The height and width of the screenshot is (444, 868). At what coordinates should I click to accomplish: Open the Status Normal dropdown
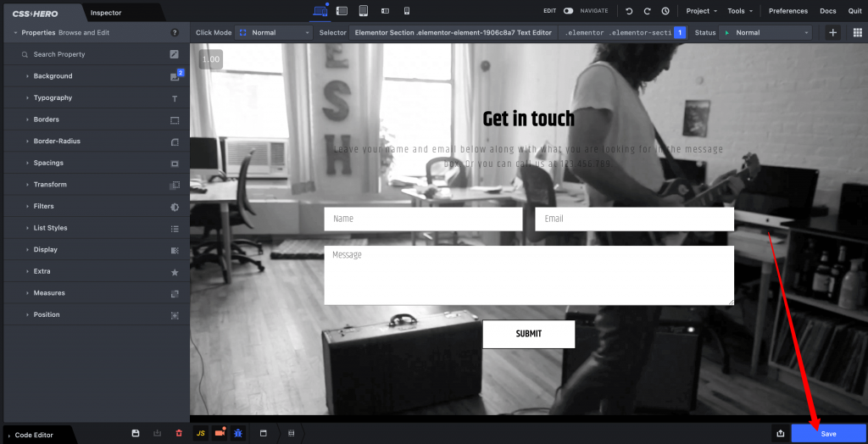pos(765,33)
